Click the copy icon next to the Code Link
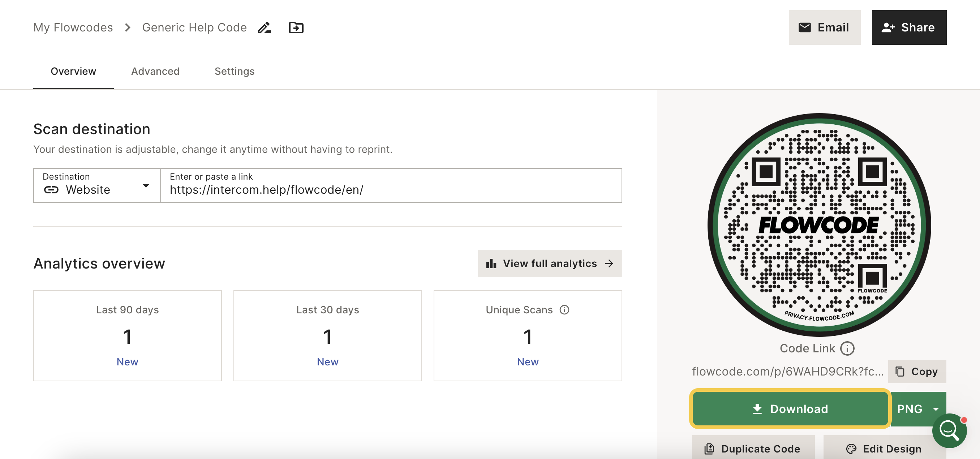The image size is (980, 459). tap(901, 372)
